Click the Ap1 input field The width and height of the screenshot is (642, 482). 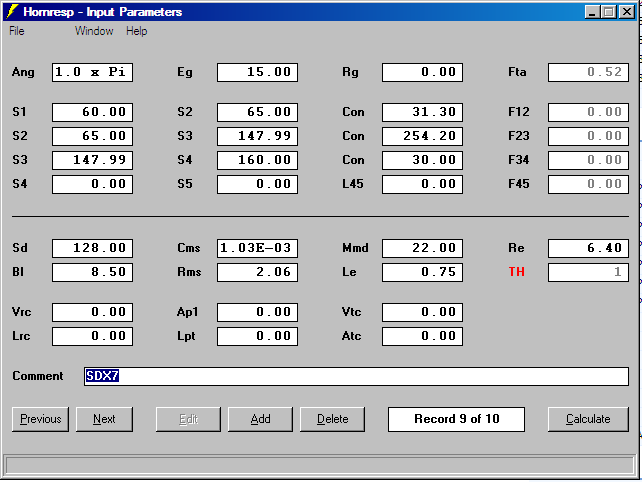click(x=258, y=312)
